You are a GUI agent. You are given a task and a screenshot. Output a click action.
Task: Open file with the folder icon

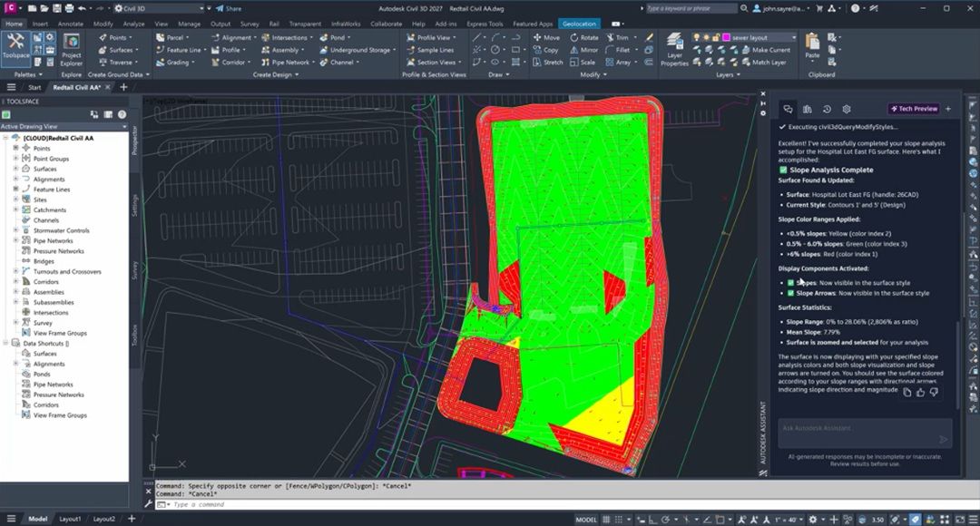[x=44, y=9]
